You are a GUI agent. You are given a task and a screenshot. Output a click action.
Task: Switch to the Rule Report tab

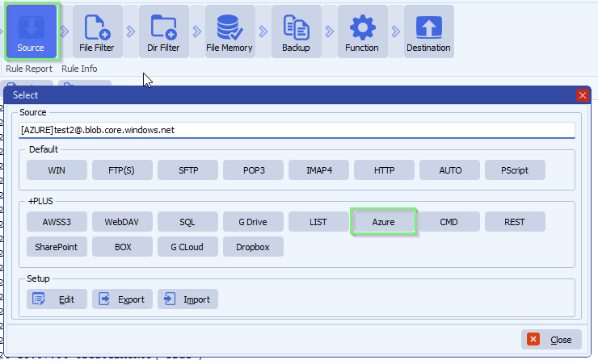pos(29,69)
